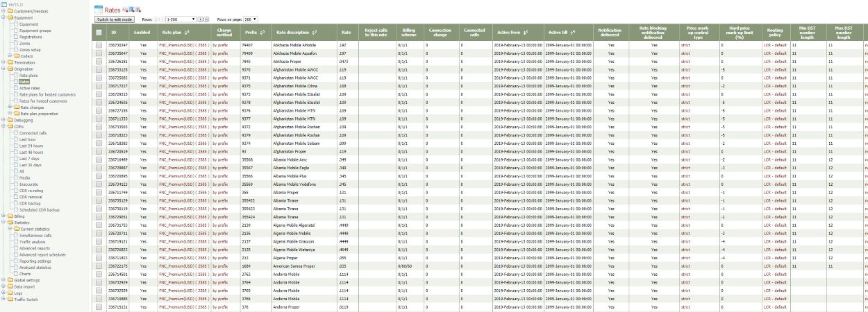Open the Rows on page dropdown
The width and height of the screenshot is (868, 312).
(x=250, y=19)
